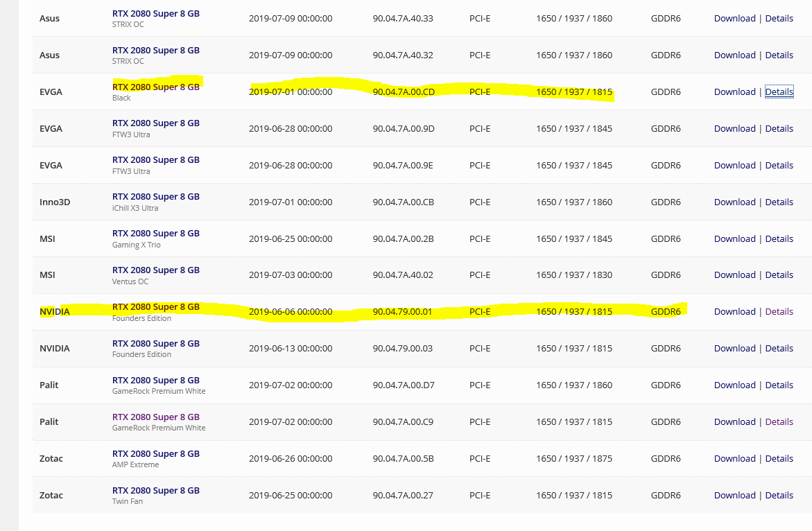Screen dimensions: 812x531
Task: Select BIOS version text 90.04.7A.00.2B
Action: pos(403,239)
